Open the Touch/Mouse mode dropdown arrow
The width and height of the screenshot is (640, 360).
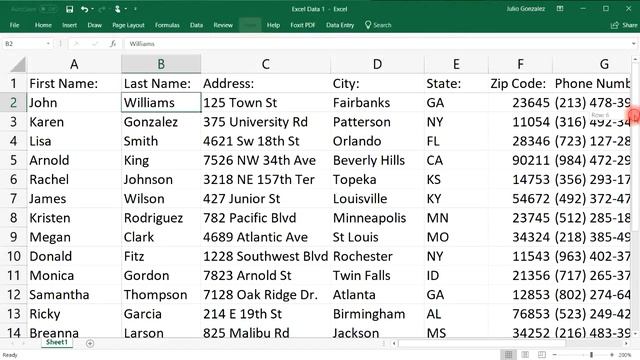[126, 9]
